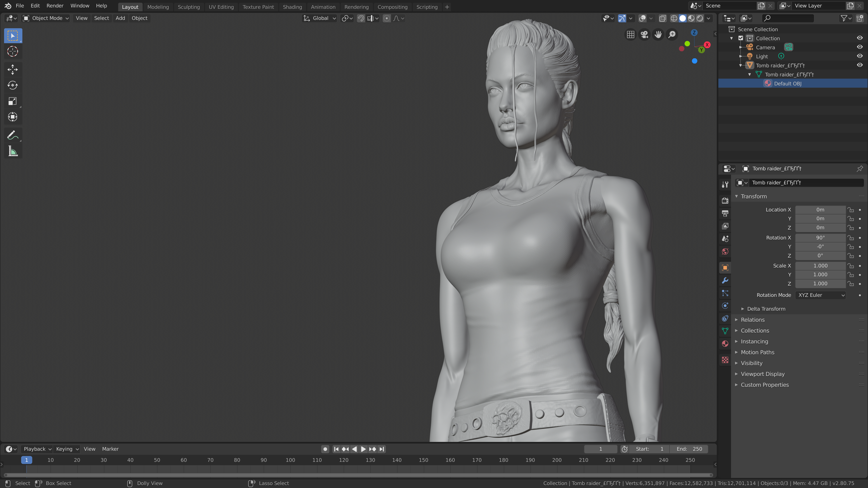Viewport: 868px width, 488px height.
Task: Click the Cursor tool icon
Action: coord(12,52)
